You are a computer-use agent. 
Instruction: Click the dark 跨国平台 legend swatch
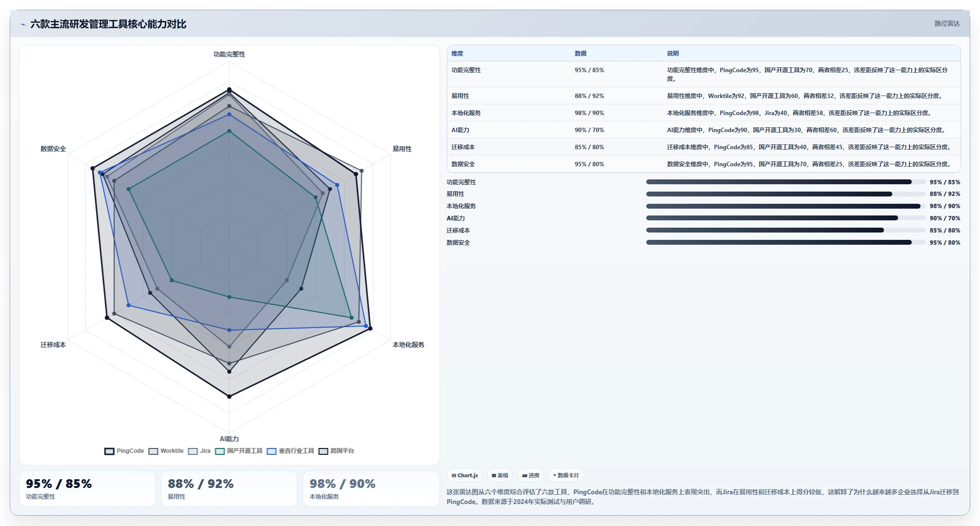pos(323,451)
